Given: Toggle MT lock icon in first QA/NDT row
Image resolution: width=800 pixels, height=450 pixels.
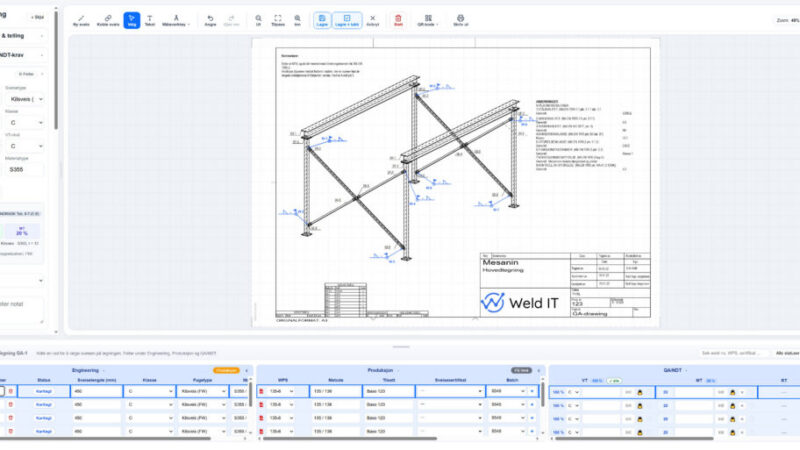Looking at the screenshot, I should tap(733, 392).
